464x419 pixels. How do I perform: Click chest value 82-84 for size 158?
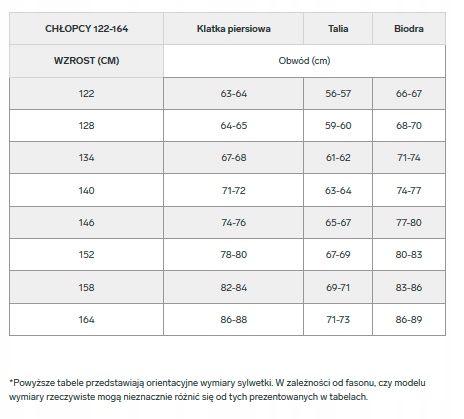pos(233,287)
